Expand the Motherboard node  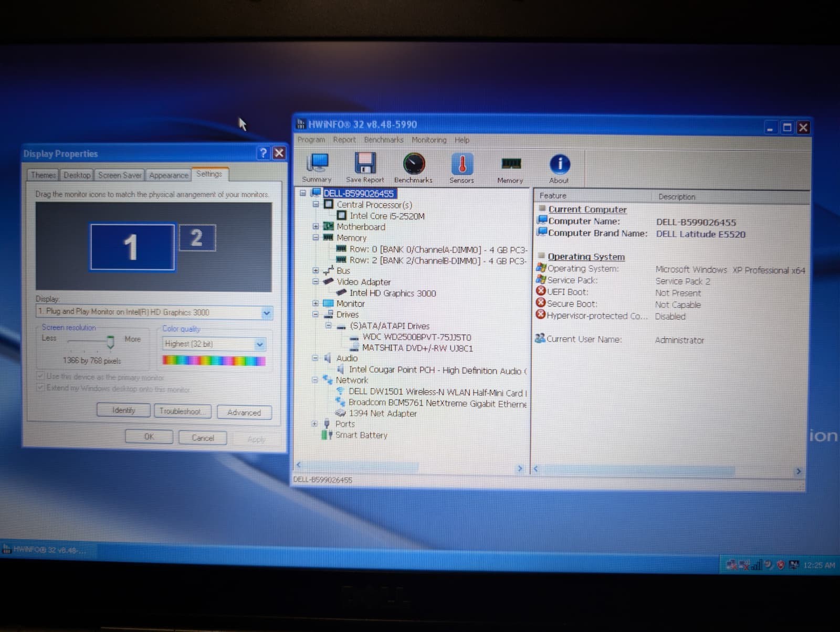[316, 227]
